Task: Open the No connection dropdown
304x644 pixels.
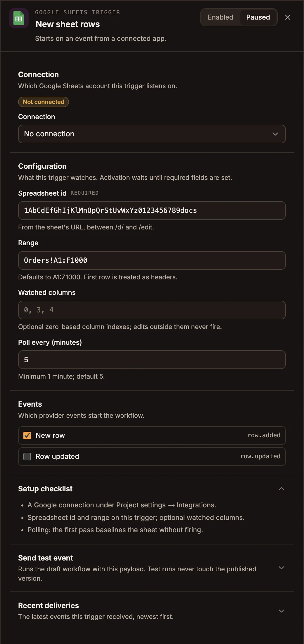Action: [152, 134]
